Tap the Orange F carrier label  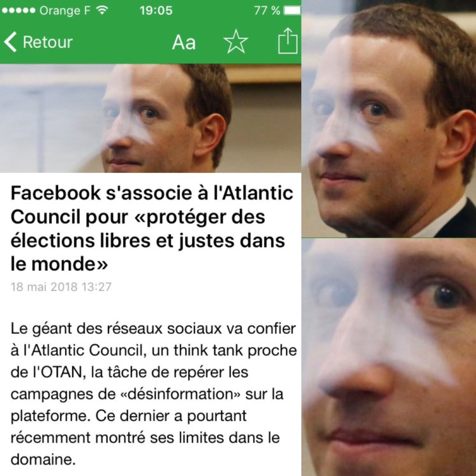point(64,11)
